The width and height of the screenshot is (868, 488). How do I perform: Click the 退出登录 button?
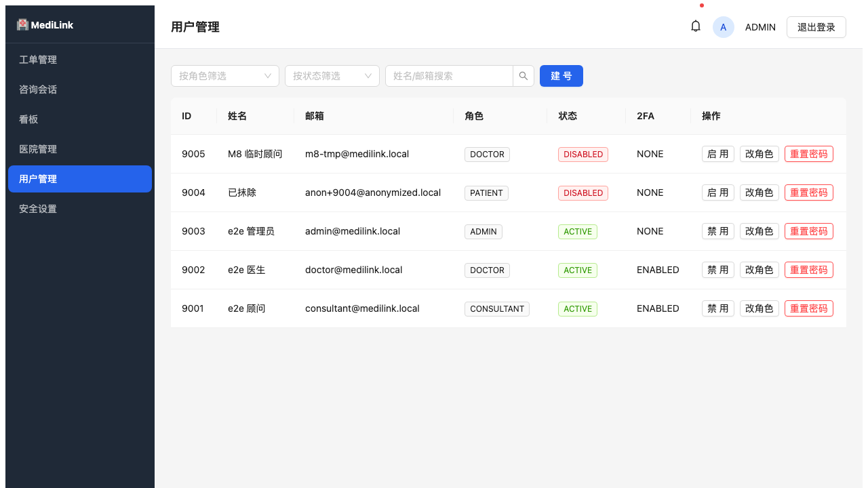pos(816,27)
